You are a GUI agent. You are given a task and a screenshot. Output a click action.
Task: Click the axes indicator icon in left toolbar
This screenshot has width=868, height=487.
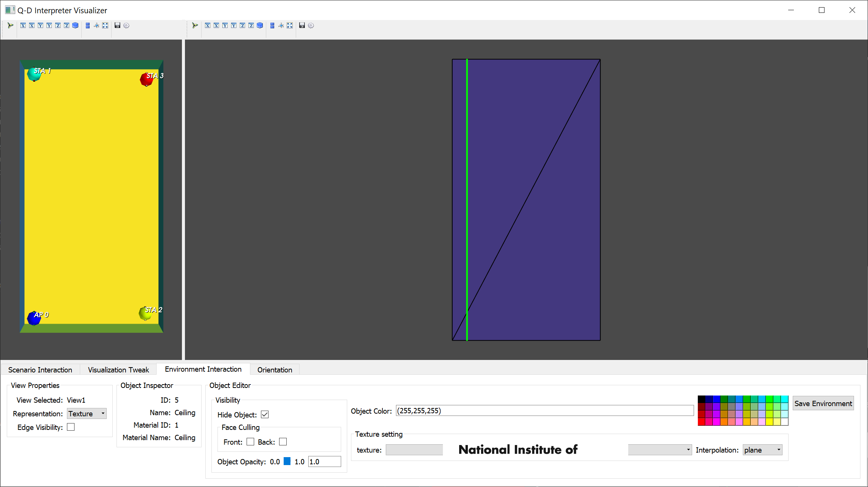[x=96, y=25]
